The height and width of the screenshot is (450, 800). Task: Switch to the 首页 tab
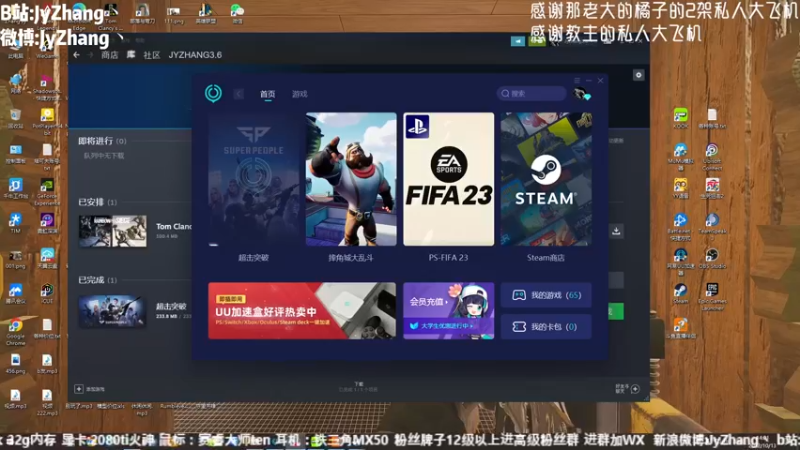click(267, 94)
